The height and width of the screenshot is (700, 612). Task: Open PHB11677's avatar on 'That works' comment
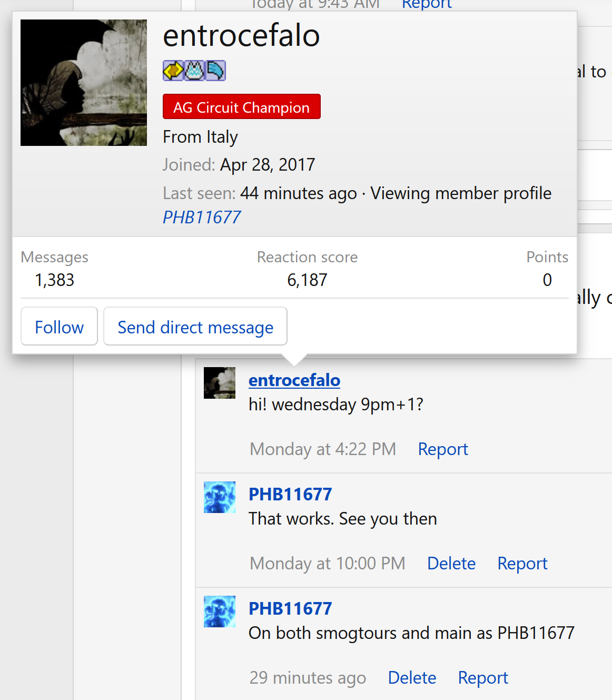point(220,497)
